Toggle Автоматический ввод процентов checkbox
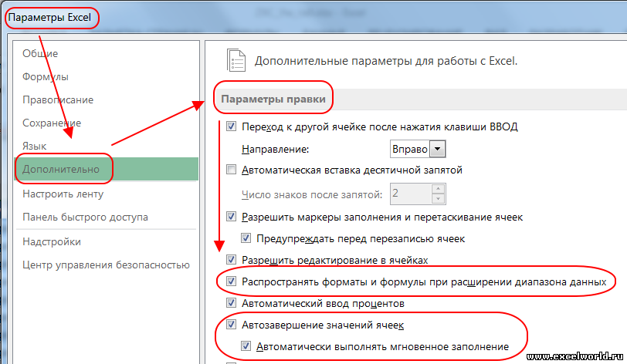The width and height of the screenshot is (627, 364). click(x=231, y=303)
